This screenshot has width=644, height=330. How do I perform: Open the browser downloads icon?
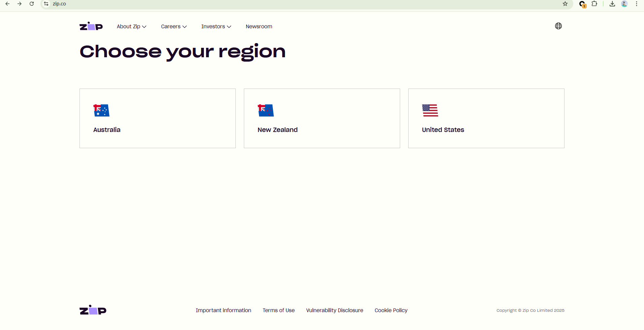pyautogui.click(x=612, y=4)
